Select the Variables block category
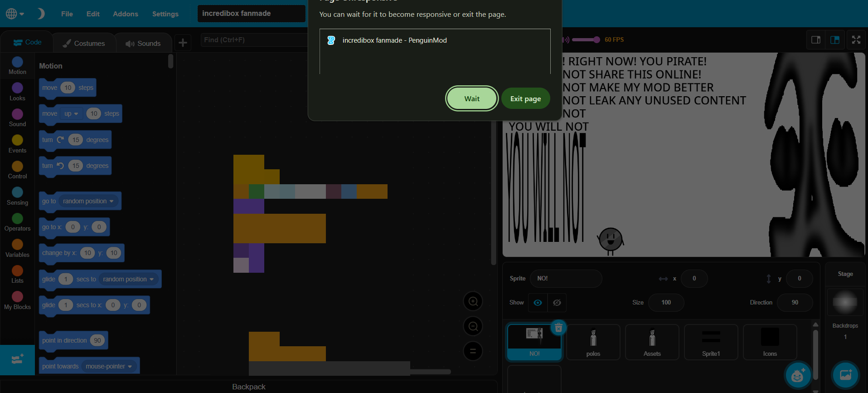 point(17,248)
